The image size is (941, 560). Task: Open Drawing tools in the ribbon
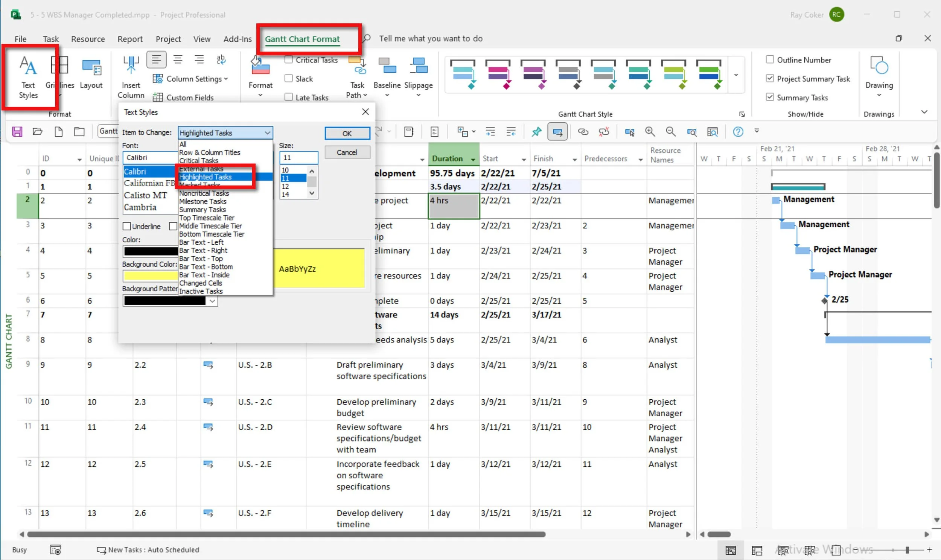pyautogui.click(x=879, y=77)
